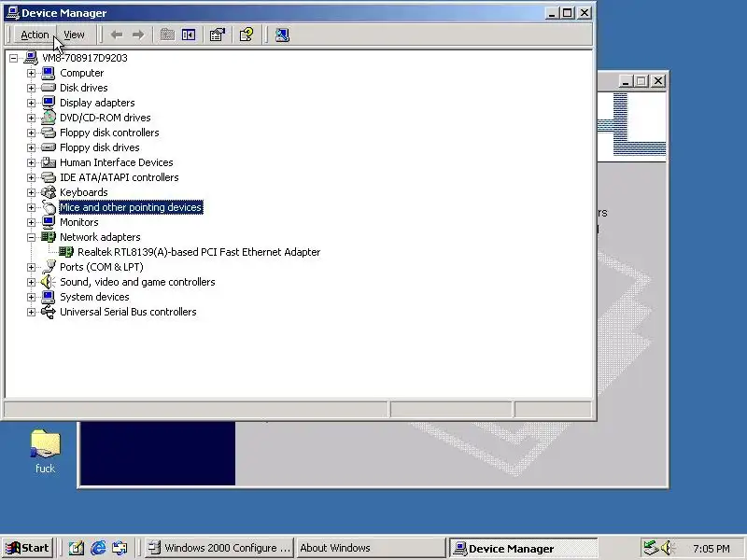Expand the Computer category
Image resolution: width=747 pixels, height=560 pixels.
click(31, 73)
